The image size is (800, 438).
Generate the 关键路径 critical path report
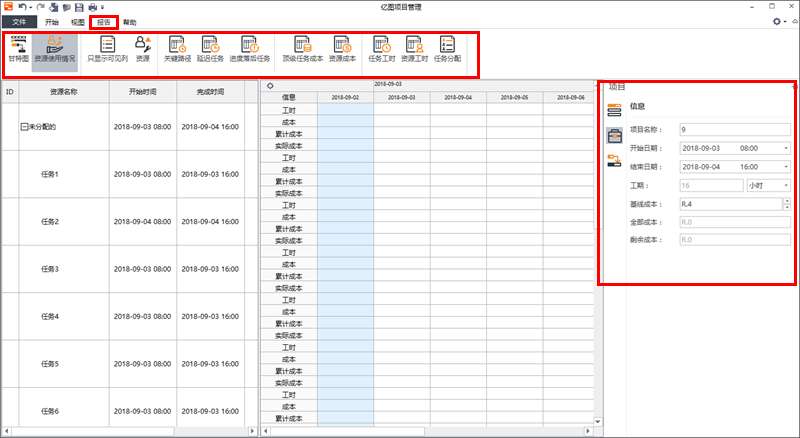(x=177, y=50)
